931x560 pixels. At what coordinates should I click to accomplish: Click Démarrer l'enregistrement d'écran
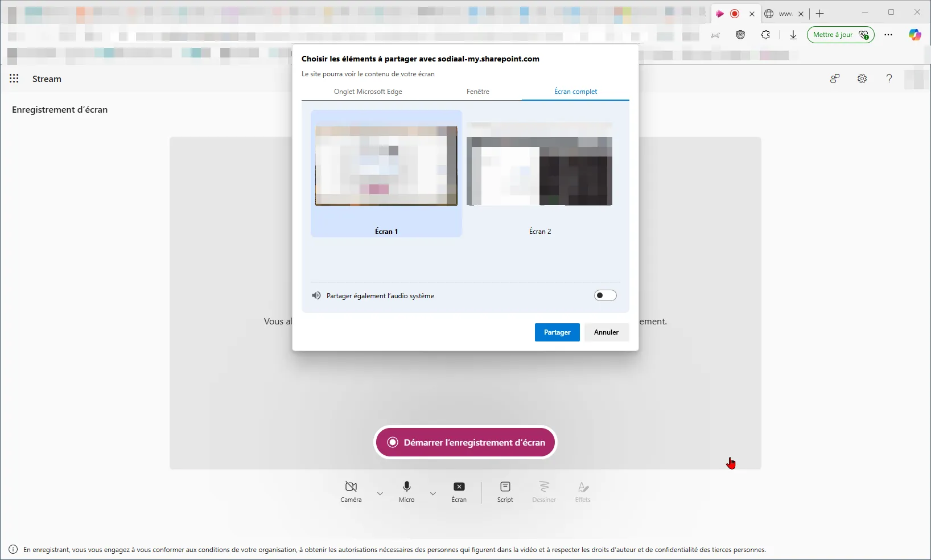[x=465, y=442]
